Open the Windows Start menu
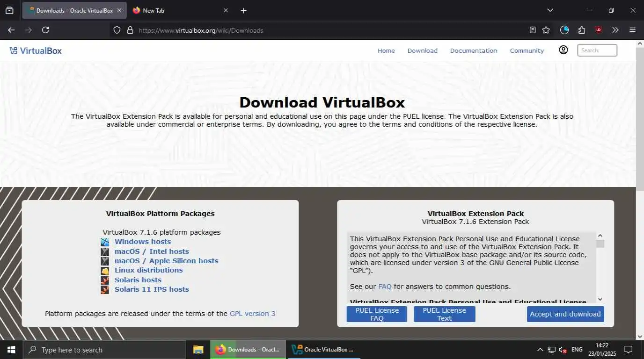 click(x=11, y=350)
